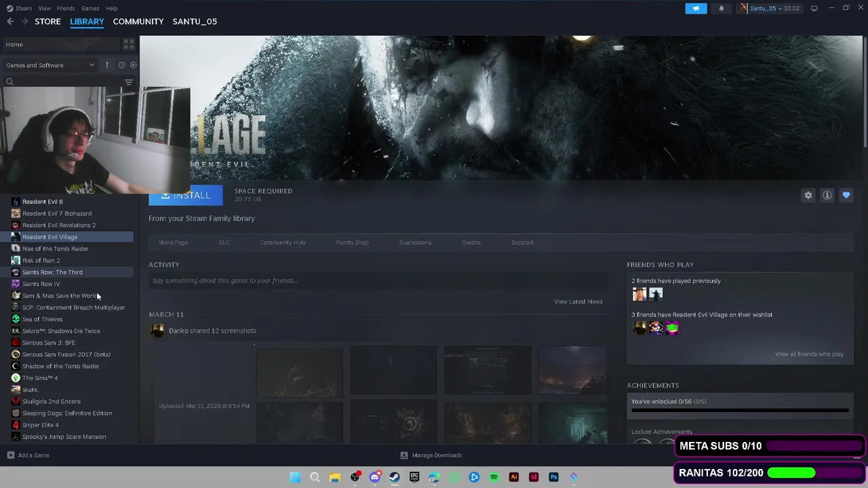Expand Games and Software dropdown

click(51, 65)
